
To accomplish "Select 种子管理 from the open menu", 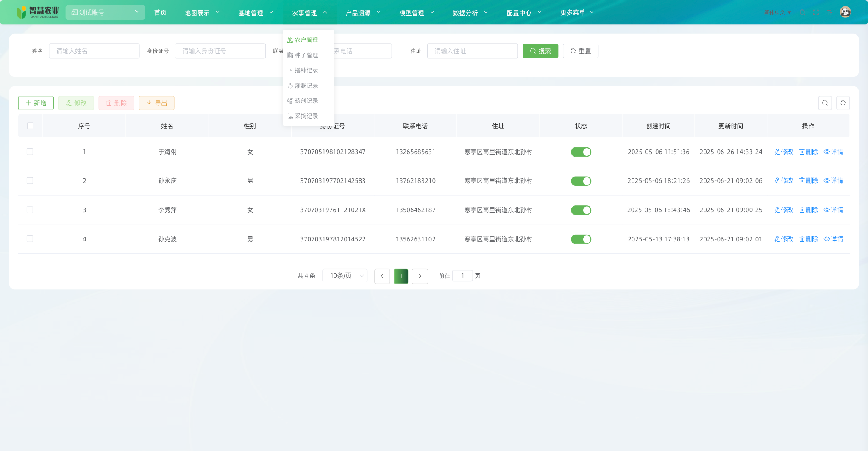I will pos(306,55).
